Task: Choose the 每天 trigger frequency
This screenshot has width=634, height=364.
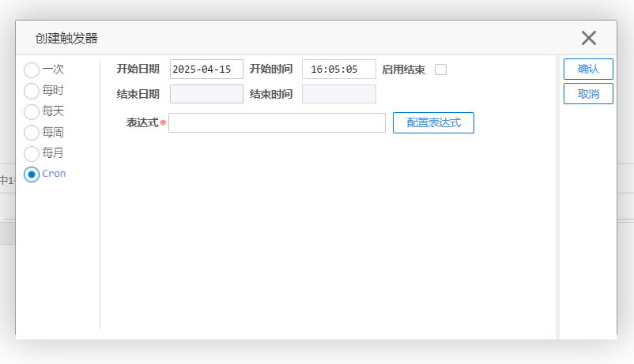Action: (32, 112)
